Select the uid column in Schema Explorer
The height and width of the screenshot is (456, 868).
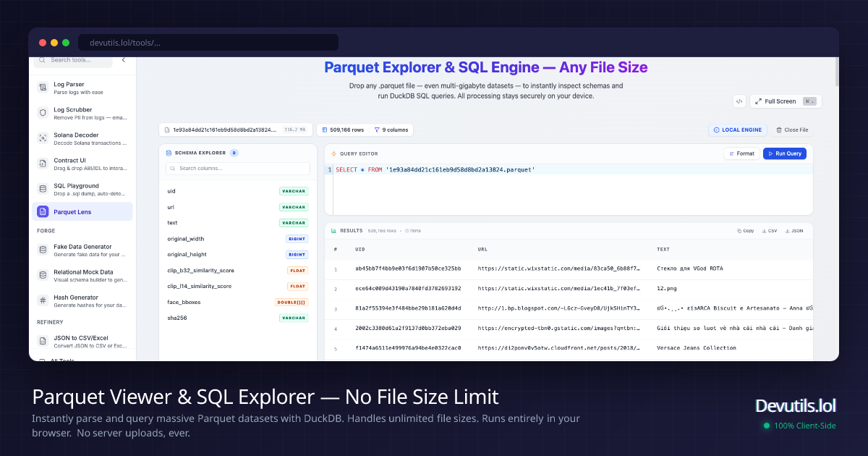(x=237, y=191)
